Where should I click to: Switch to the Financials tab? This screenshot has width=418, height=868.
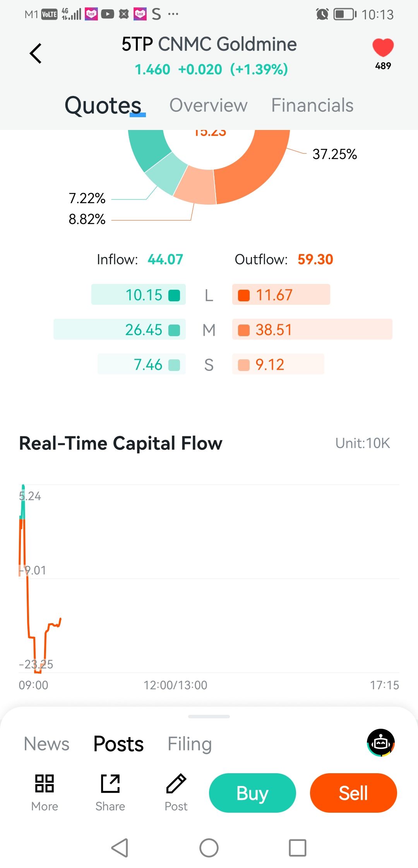tap(312, 105)
